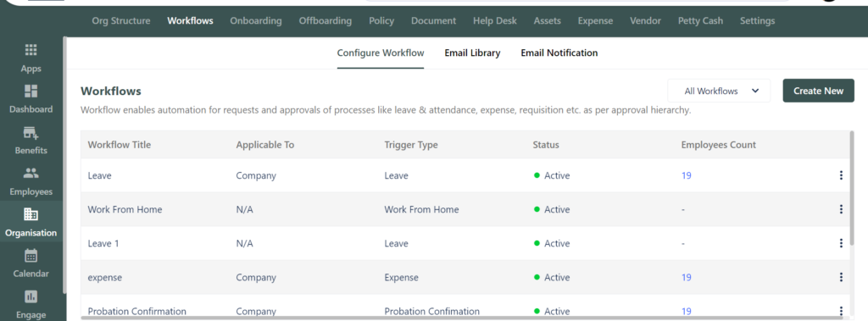Select the expense workflow title
Screen dimensions: 868x321
click(104, 277)
